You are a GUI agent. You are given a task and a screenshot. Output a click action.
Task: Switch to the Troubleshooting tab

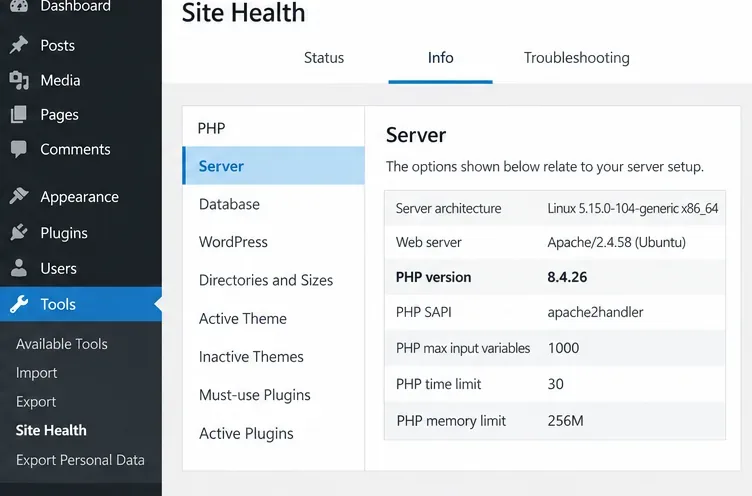coord(576,58)
